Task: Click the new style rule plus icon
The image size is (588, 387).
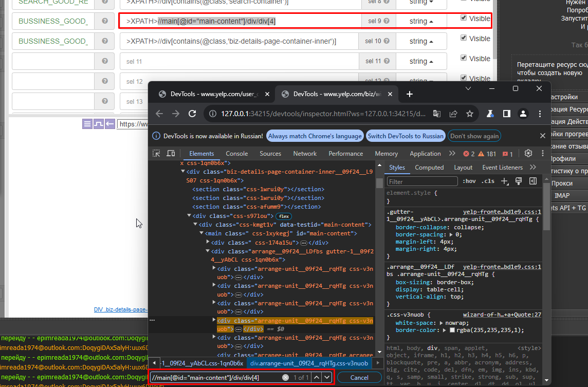Action: pyautogui.click(x=505, y=181)
